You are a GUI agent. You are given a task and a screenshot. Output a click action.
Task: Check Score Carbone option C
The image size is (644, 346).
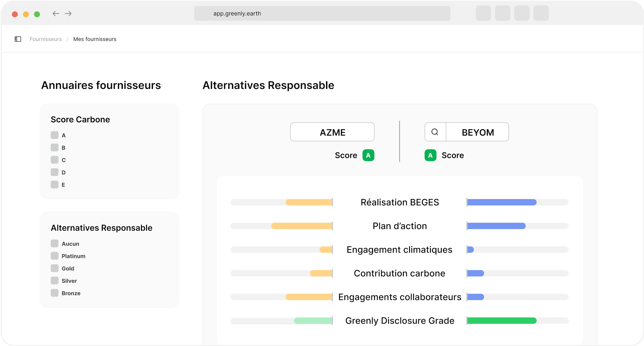coord(55,160)
